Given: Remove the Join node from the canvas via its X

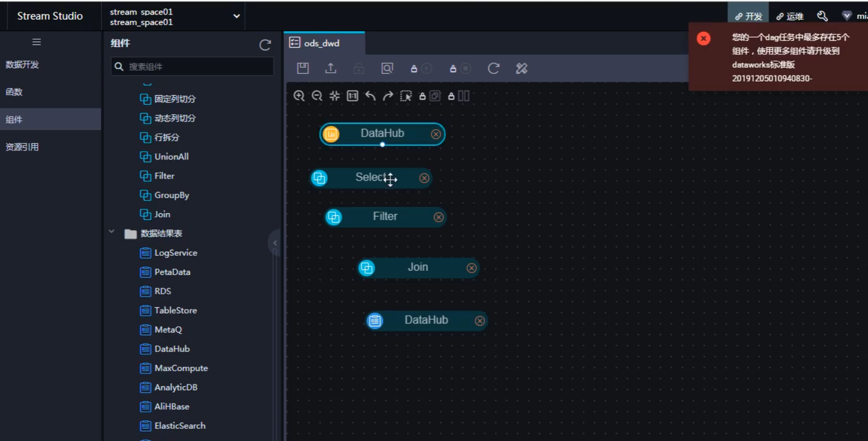Looking at the screenshot, I should pyautogui.click(x=472, y=268).
